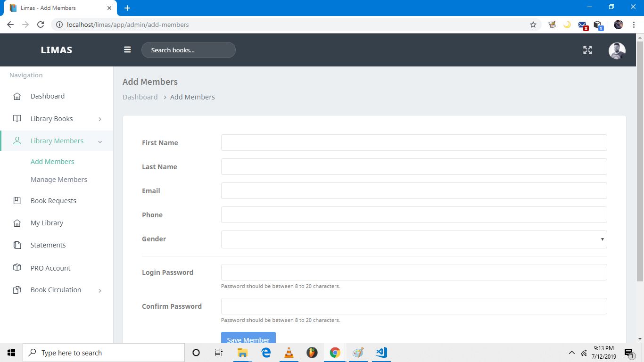This screenshot has height=362, width=644.
Task: Click the crescent moon extension icon
Action: click(x=567, y=25)
